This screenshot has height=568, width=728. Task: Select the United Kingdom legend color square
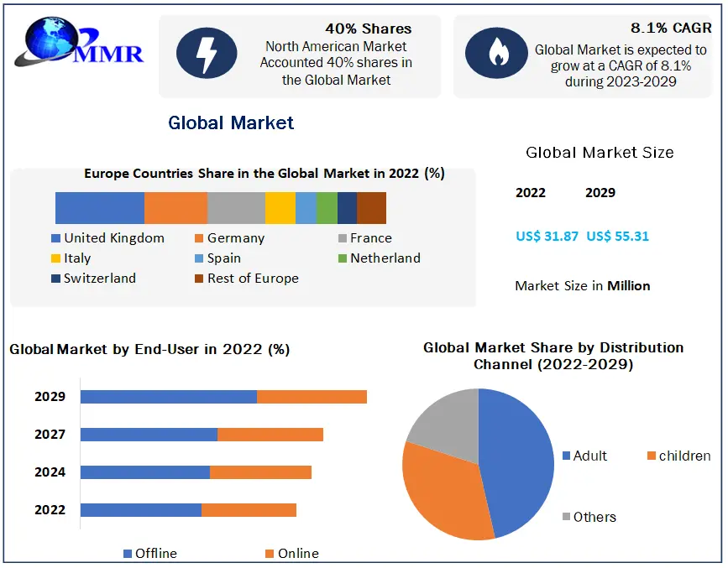[x=55, y=238]
